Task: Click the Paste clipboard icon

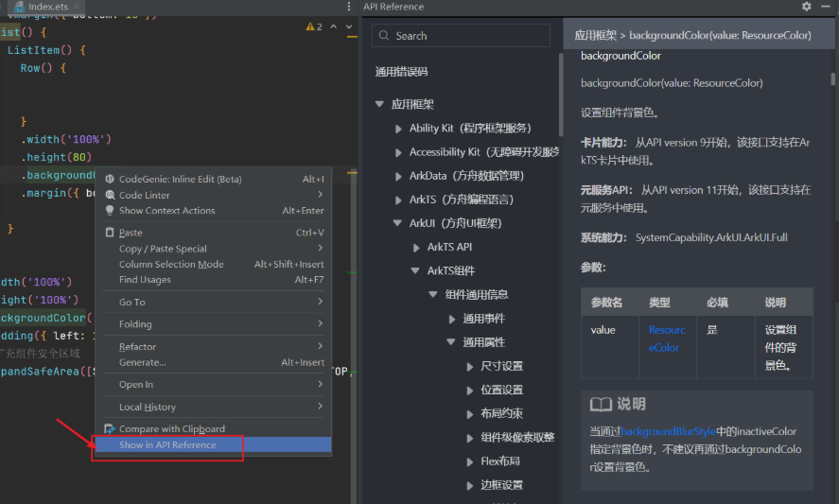Action: point(110,233)
